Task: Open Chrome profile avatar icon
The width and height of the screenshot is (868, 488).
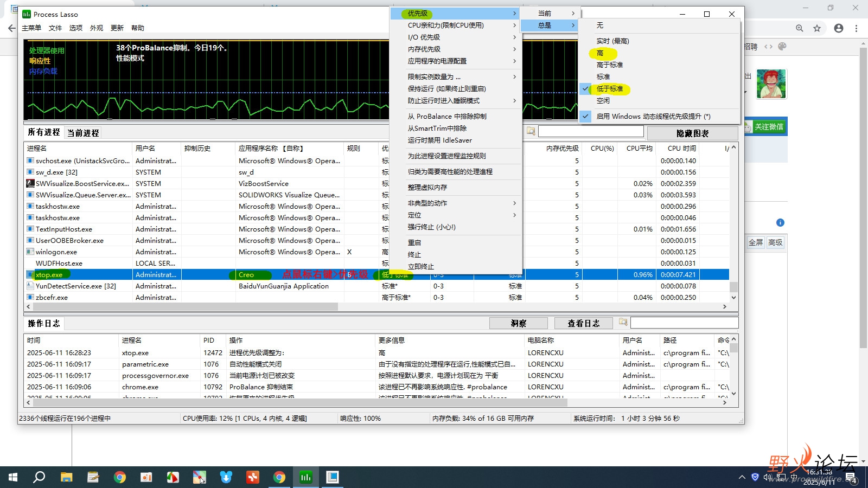Action: 839,28
